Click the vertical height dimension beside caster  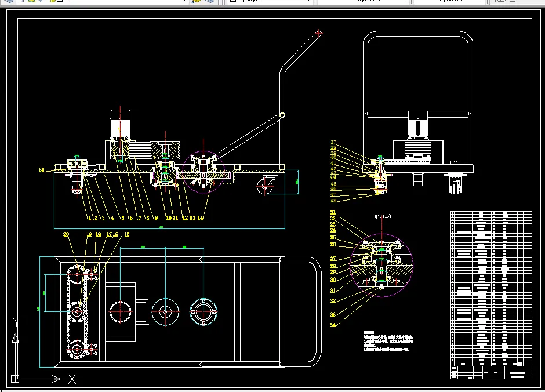pos(297,181)
